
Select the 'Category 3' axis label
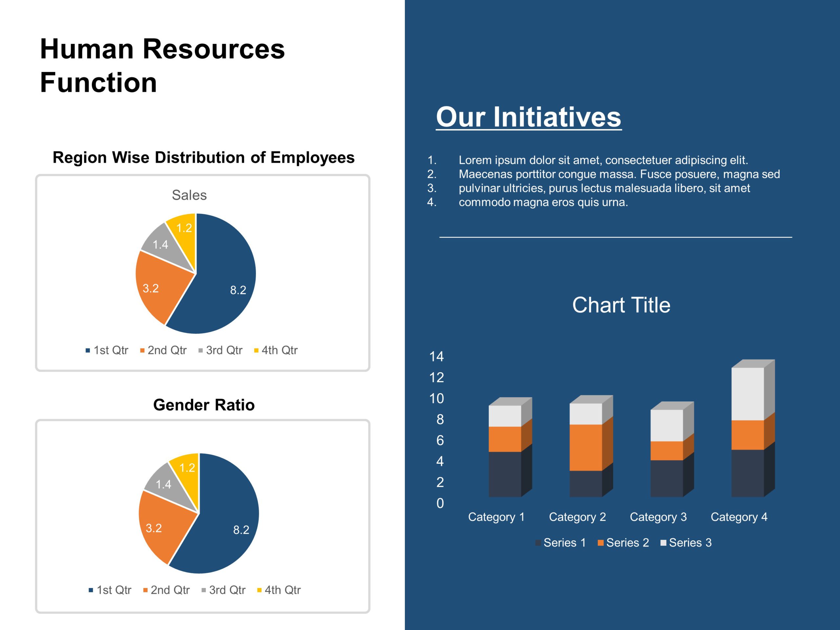click(x=658, y=517)
